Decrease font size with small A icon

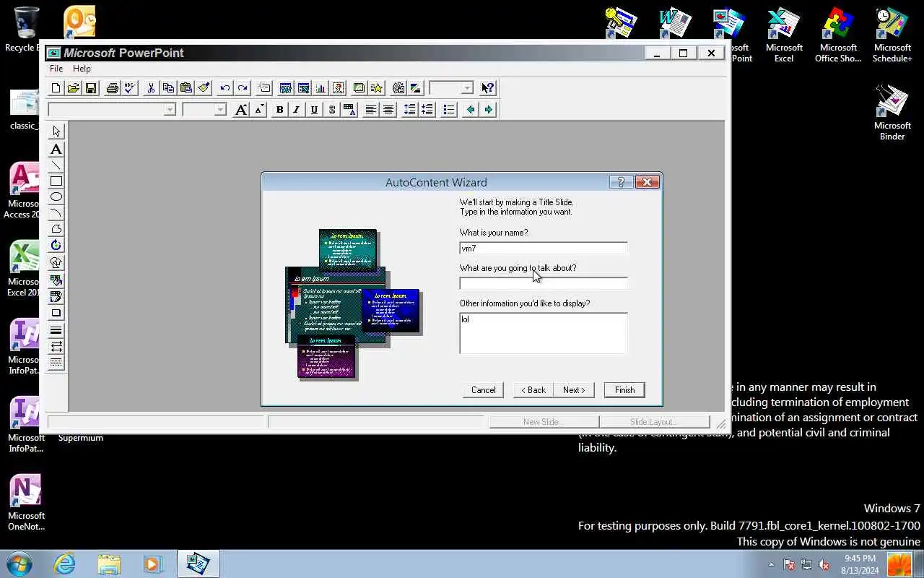click(259, 110)
